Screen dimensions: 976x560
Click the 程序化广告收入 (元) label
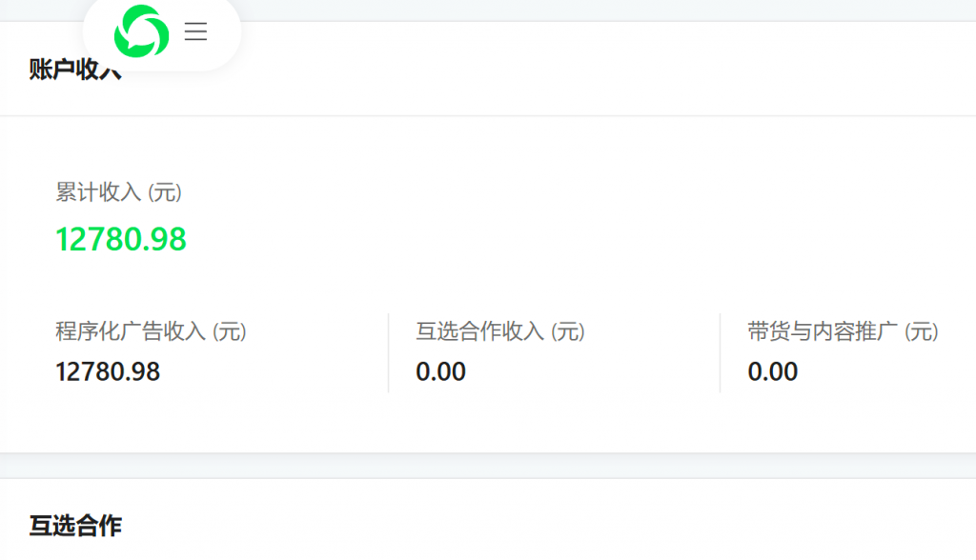[x=150, y=333]
